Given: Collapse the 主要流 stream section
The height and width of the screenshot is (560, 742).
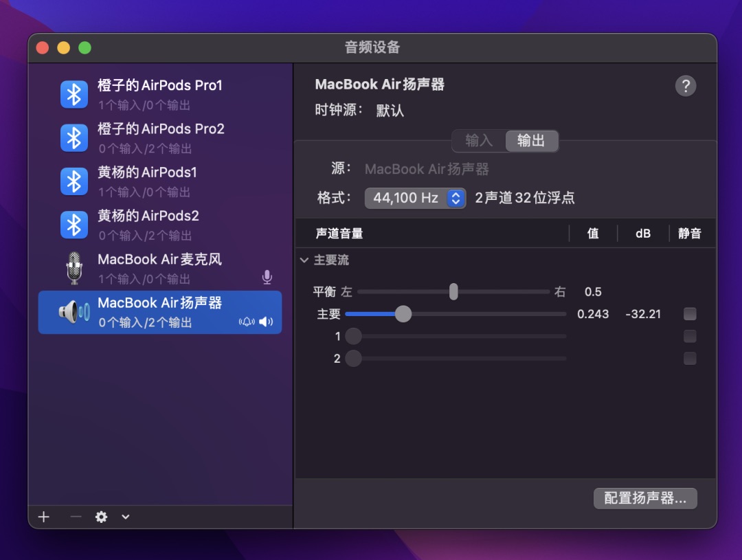Looking at the screenshot, I should tap(304, 260).
